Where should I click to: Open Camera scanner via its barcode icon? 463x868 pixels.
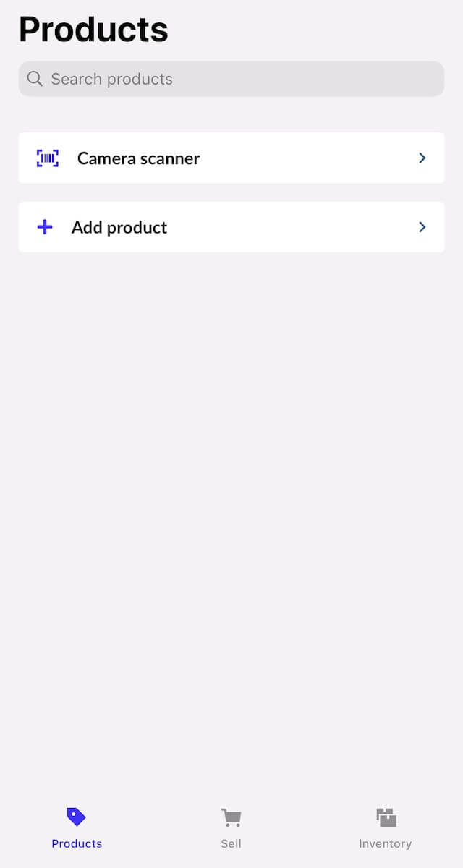[46, 158]
